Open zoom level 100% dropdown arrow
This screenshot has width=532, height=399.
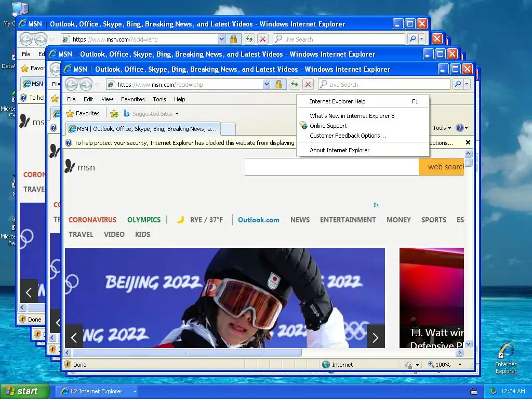460,364
